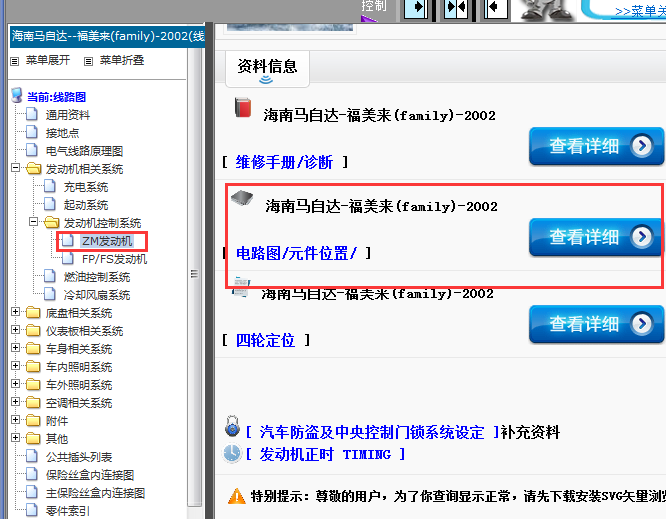
Task: Click page icon of 零件索引
Action: [32, 510]
